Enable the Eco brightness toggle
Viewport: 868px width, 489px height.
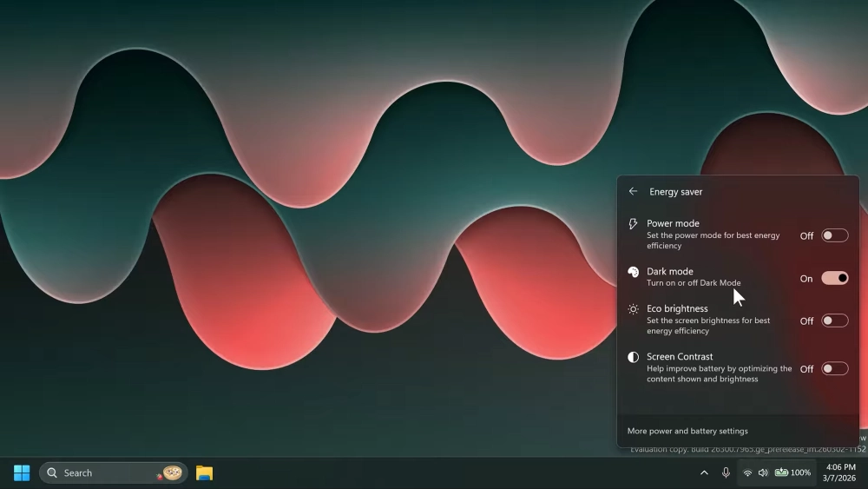(834, 320)
